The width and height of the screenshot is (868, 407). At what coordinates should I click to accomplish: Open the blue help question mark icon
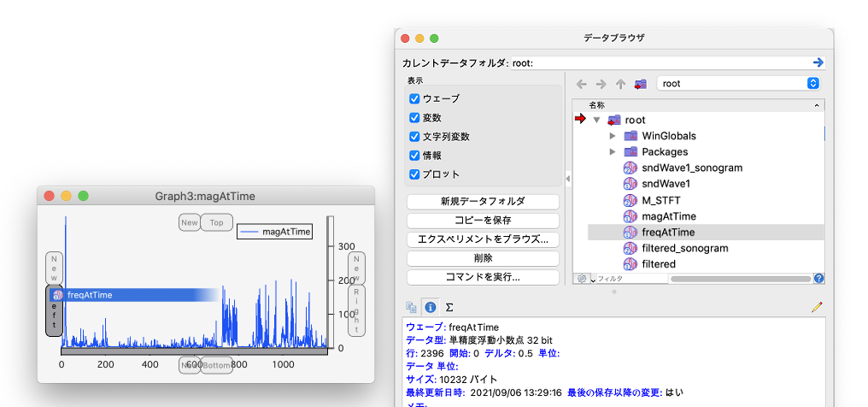point(818,279)
